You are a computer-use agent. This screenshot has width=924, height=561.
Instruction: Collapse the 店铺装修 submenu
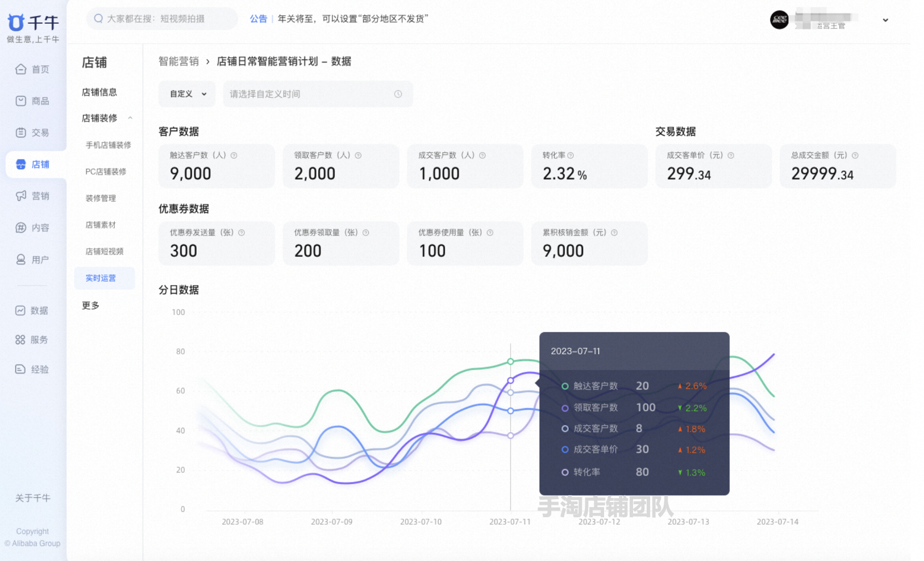tap(130, 118)
